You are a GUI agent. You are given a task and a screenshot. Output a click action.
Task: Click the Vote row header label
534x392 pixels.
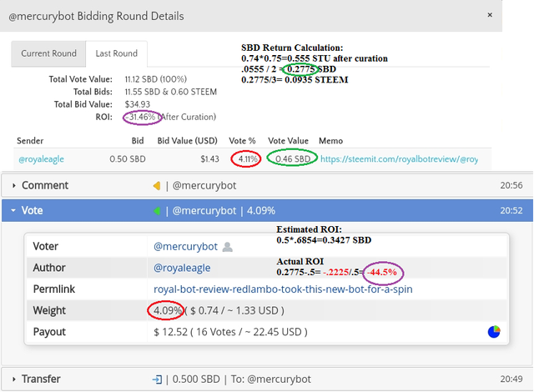(32, 211)
